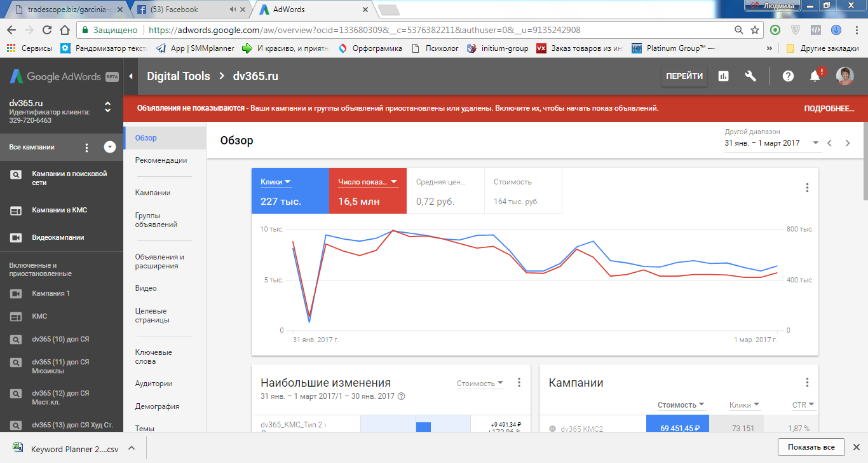Click Digital Tools breadcrumb
The height and width of the screenshot is (463, 868).
pos(179,76)
